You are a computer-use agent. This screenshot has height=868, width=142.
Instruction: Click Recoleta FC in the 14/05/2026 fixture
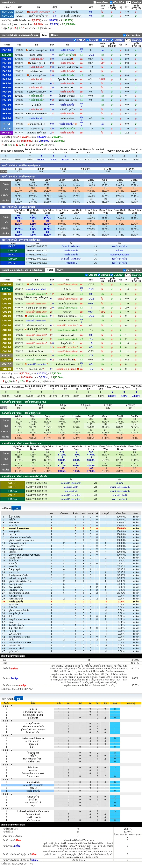pos(71,263)
